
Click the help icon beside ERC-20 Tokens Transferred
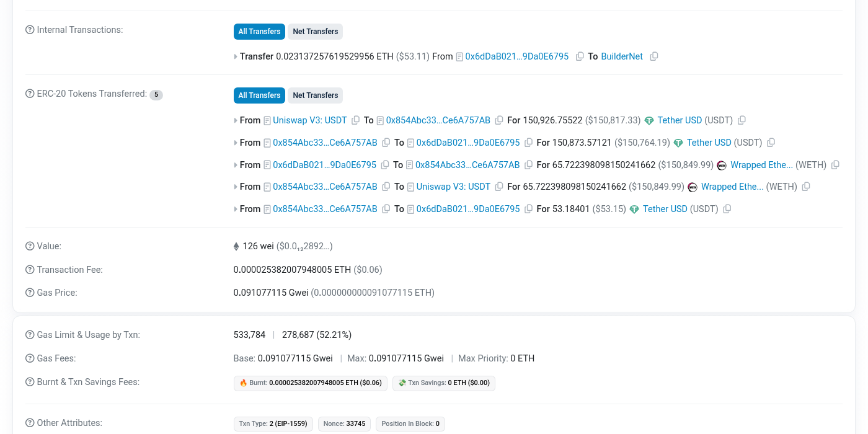[30, 94]
